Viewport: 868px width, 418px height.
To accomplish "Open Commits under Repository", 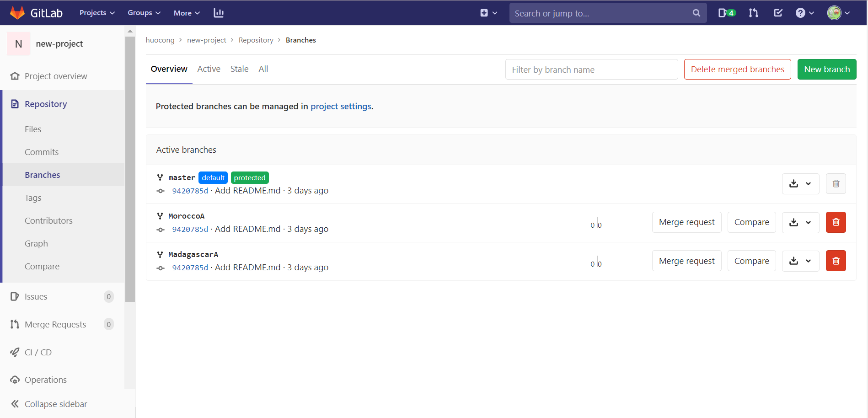I will pyautogui.click(x=42, y=152).
